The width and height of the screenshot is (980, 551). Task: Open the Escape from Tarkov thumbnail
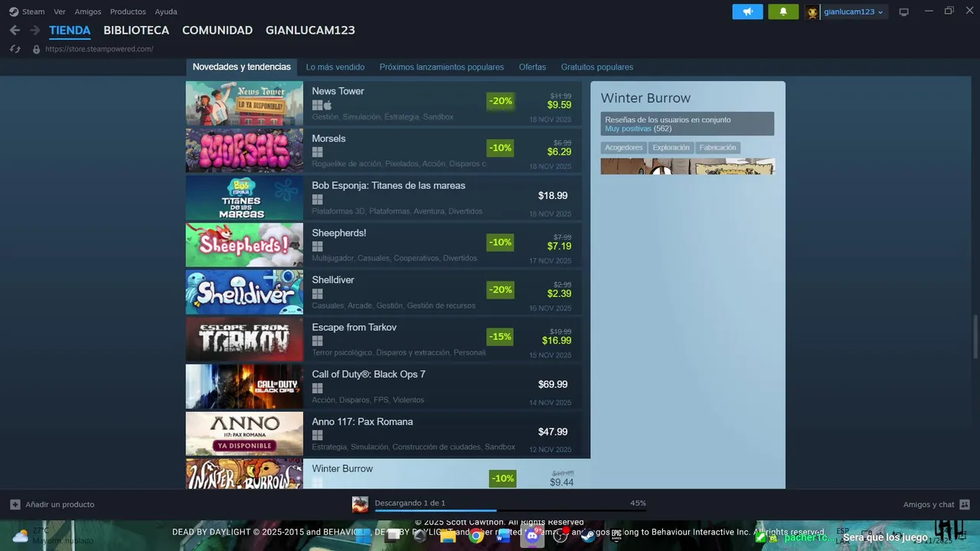pos(244,340)
